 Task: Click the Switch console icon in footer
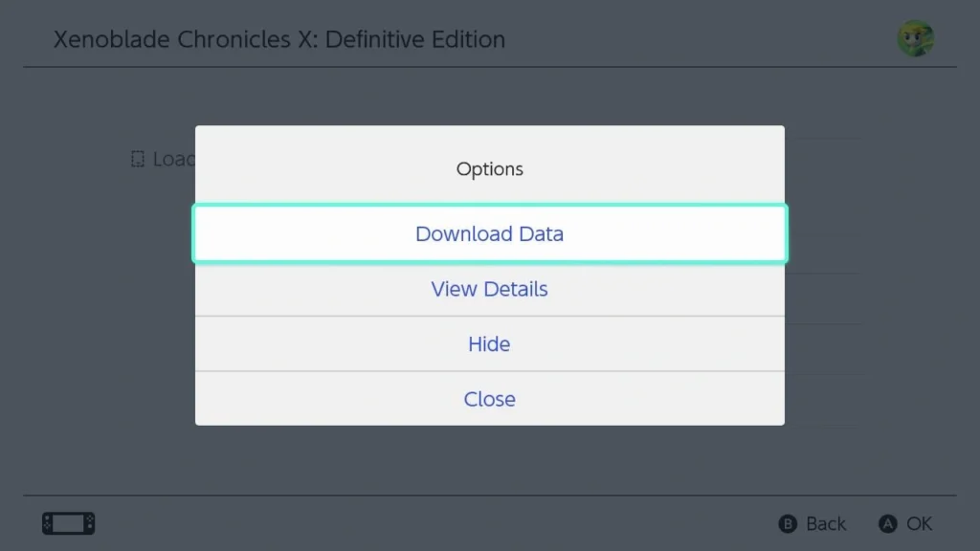click(69, 523)
